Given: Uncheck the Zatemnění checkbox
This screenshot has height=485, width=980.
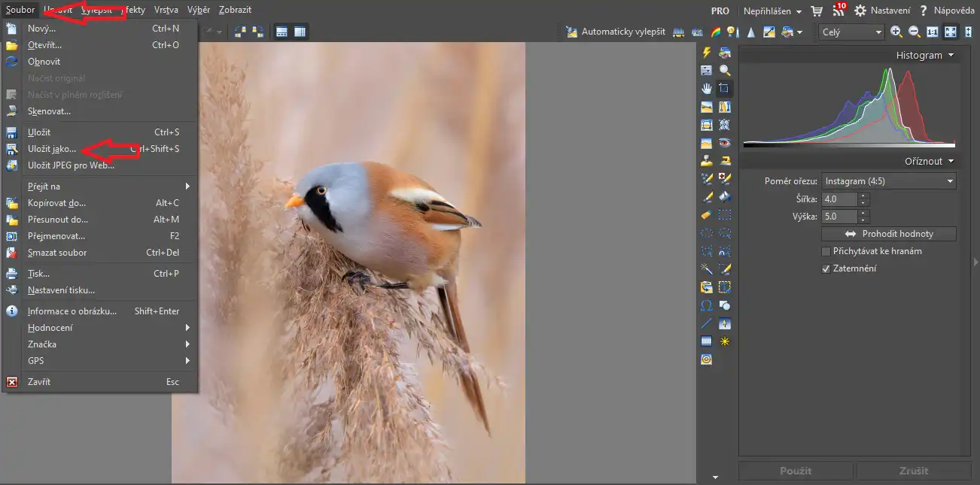Looking at the screenshot, I should point(826,268).
